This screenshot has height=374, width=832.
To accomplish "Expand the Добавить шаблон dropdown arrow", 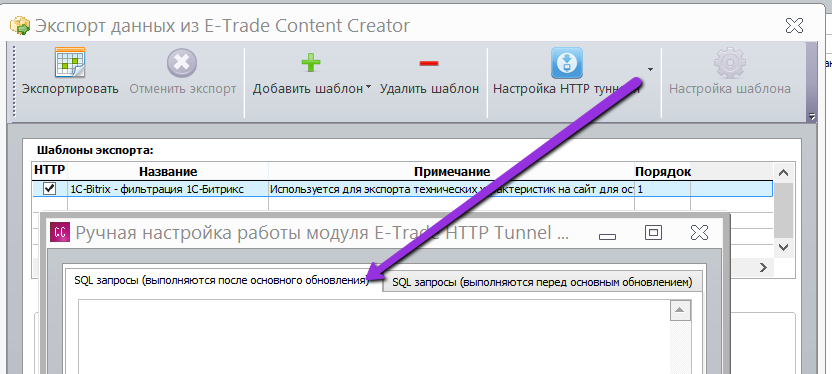I will click(x=368, y=88).
